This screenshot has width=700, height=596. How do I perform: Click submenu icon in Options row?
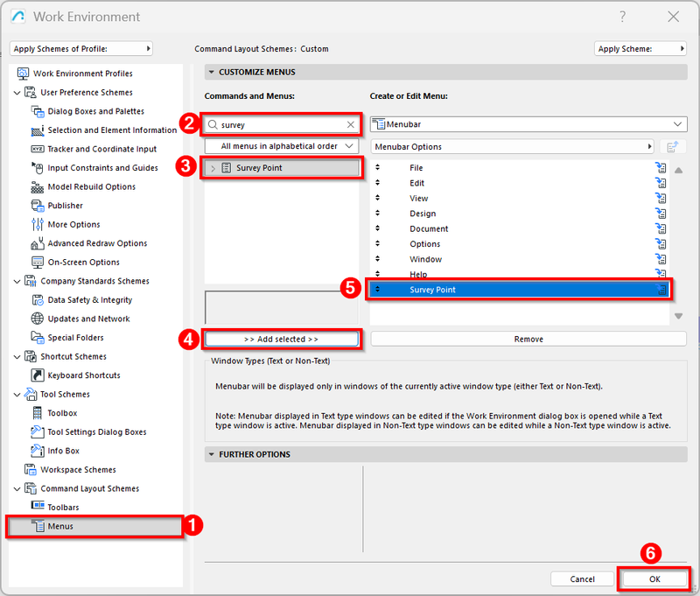pos(661,244)
